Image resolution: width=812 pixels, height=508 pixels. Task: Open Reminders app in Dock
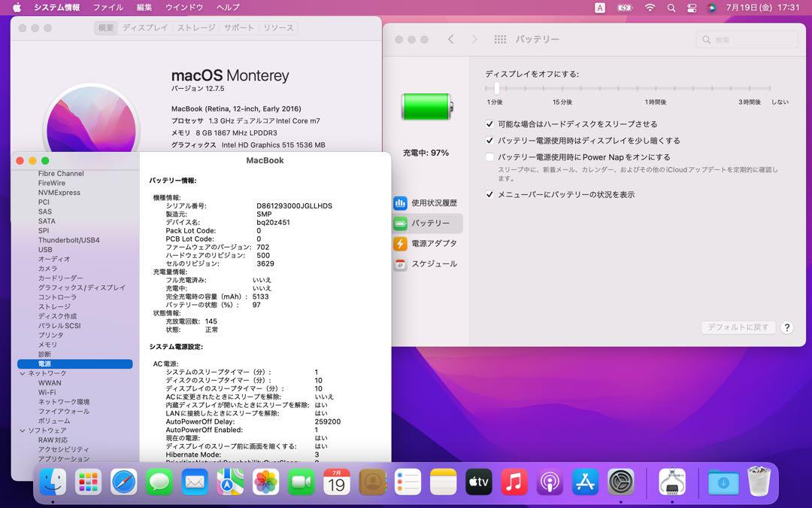pos(408,482)
